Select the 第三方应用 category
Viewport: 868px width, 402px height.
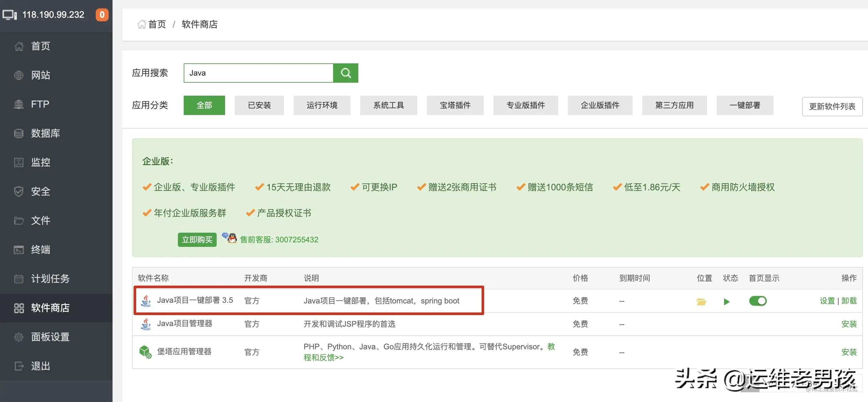point(674,105)
